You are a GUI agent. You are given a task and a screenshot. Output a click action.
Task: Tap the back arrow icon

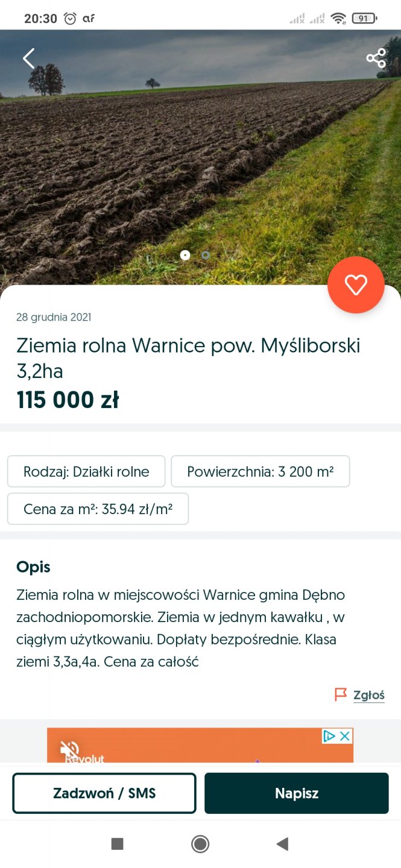click(x=28, y=58)
